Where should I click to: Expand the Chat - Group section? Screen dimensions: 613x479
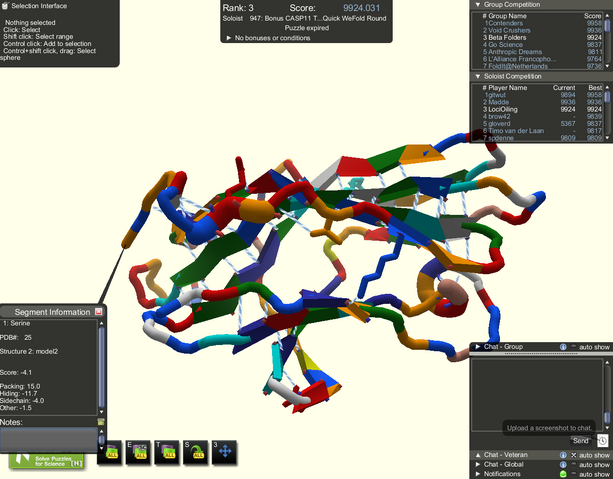click(x=477, y=347)
